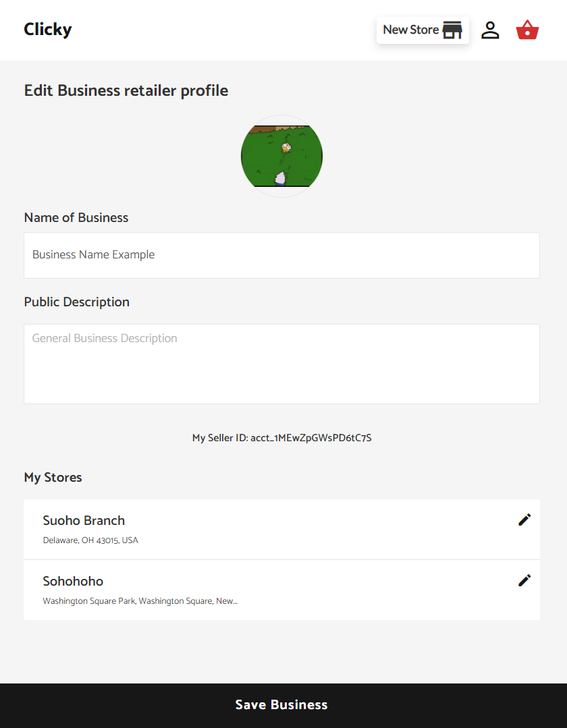Click the Public Description label
This screenshot has height=728, width=567.
click(x=77, y=302)
